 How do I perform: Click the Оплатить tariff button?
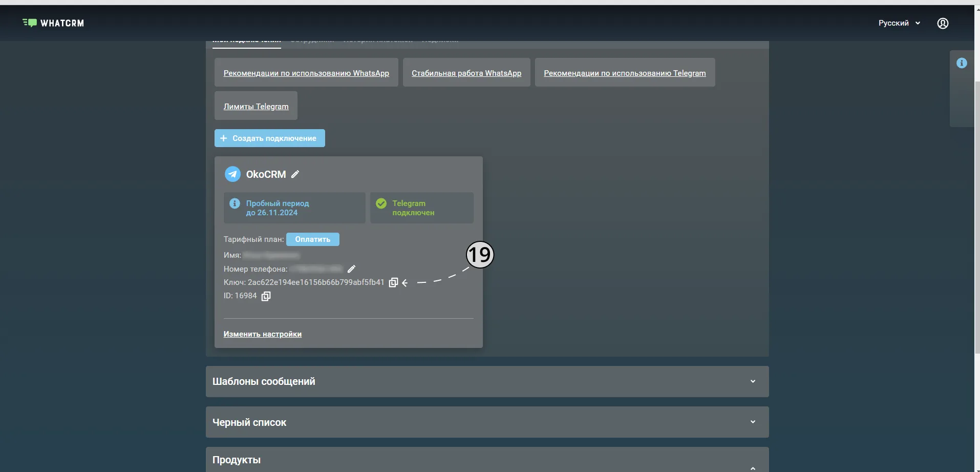(x=313, y=239)
